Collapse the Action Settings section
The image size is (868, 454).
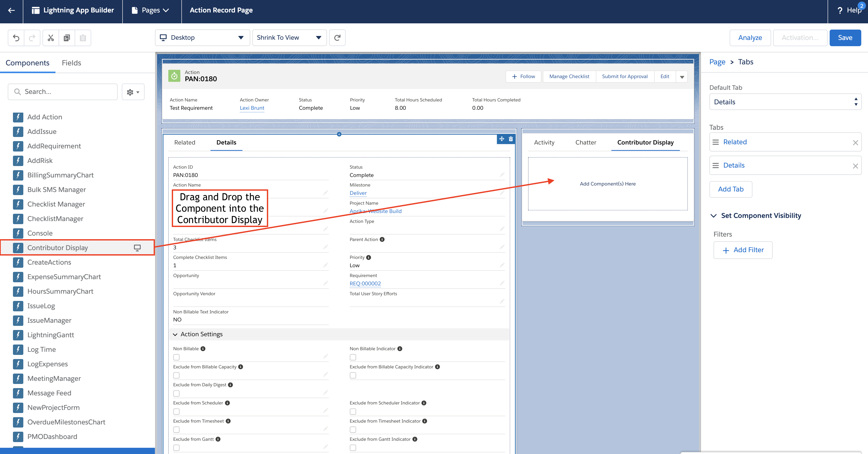click(x=175, y=334)
